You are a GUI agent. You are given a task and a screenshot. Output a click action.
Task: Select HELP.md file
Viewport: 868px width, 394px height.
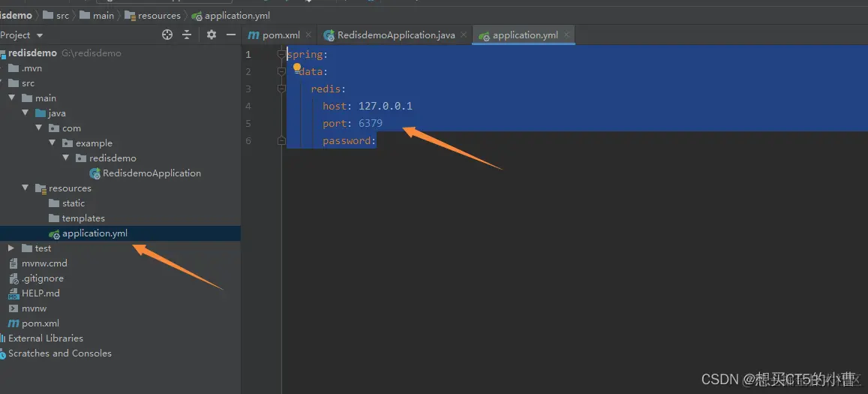[41, 293]
